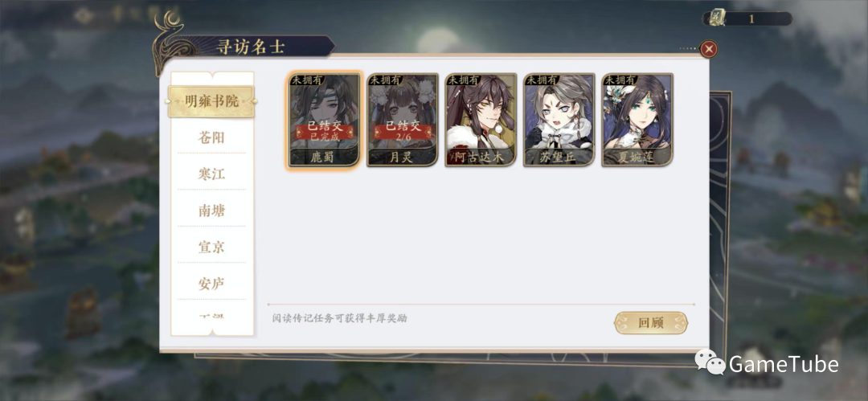Click the 已结交 2/6 progress banner
Screen dimensions: 868x401
403,130
